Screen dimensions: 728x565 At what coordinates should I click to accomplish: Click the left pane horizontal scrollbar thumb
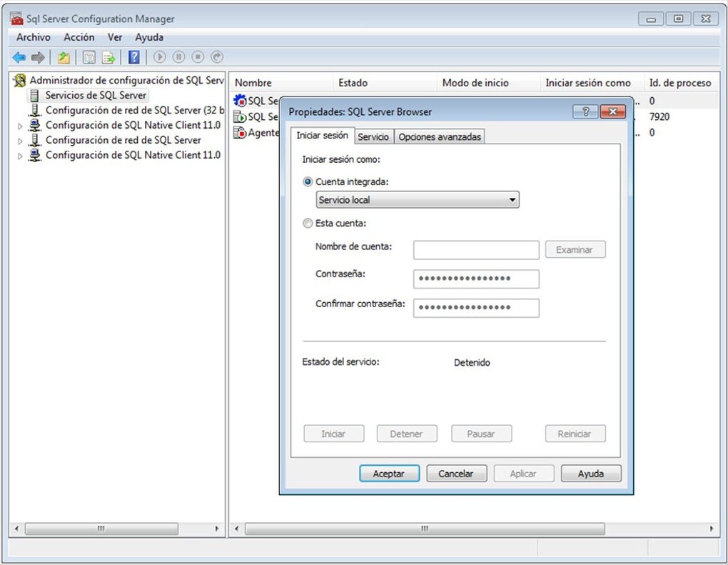[x=101, y=529]
